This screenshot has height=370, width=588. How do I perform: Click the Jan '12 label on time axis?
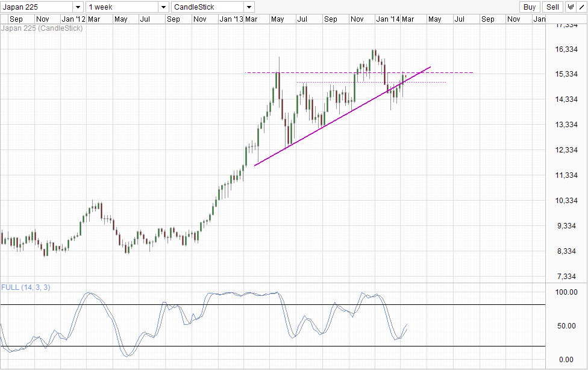(x=73, y=19)
